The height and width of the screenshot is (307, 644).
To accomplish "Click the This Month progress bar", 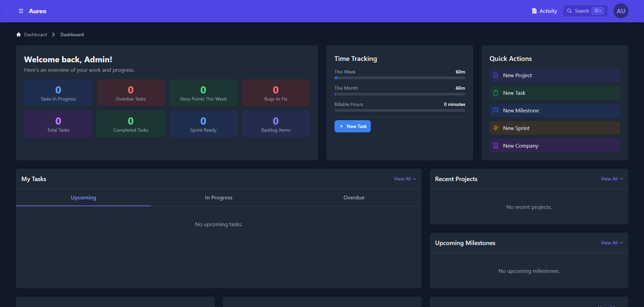I will click(x=400, y=94).
